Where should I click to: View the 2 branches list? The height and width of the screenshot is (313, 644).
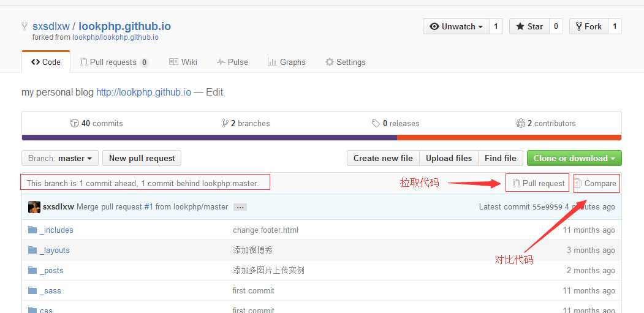coord(246,123)
